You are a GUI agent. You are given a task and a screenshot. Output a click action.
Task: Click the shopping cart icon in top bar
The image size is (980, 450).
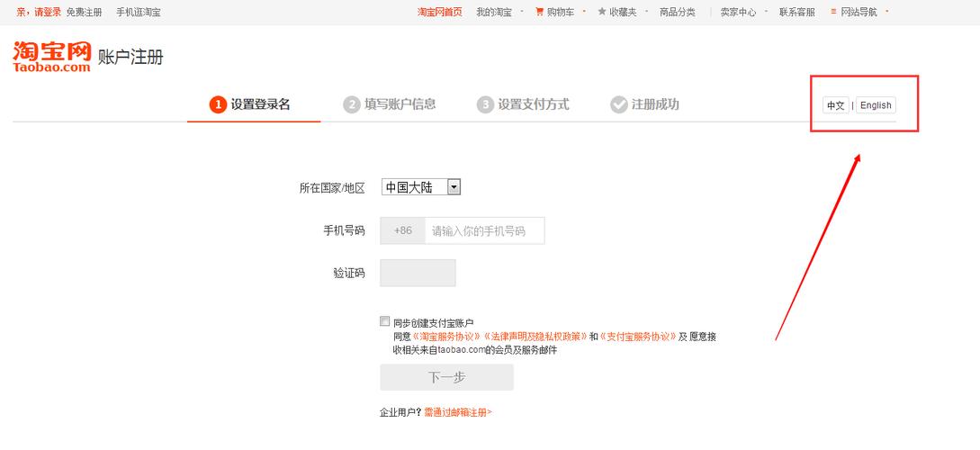pos(539,12)
